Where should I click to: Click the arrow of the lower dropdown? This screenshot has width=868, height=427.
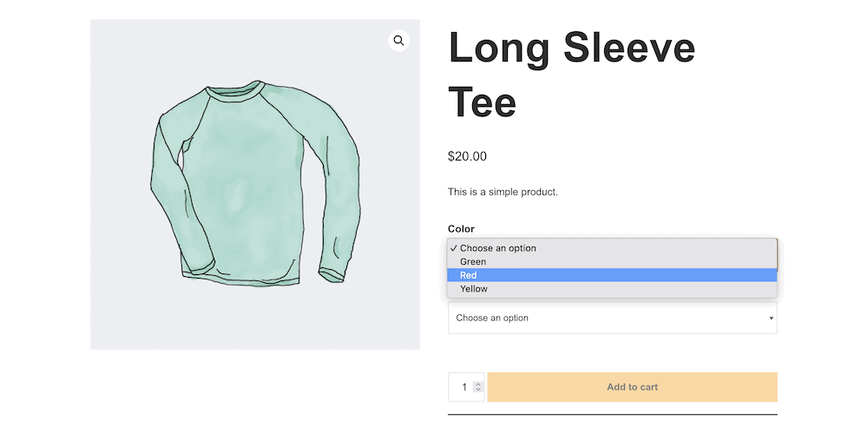click(771, 319)
